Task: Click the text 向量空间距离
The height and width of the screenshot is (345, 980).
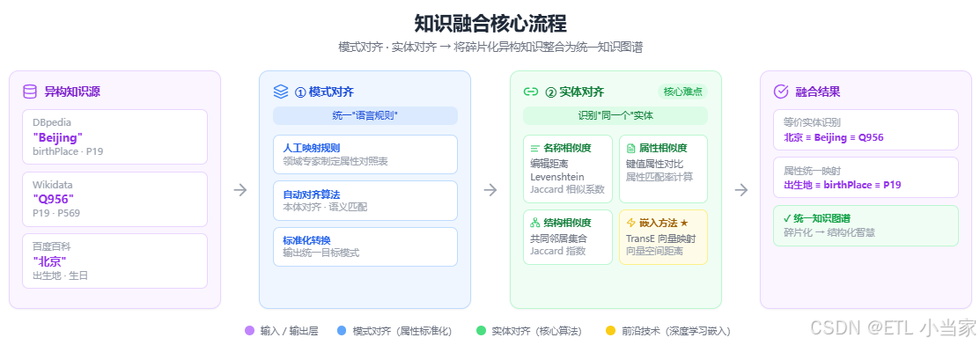Action: [655, 251]
